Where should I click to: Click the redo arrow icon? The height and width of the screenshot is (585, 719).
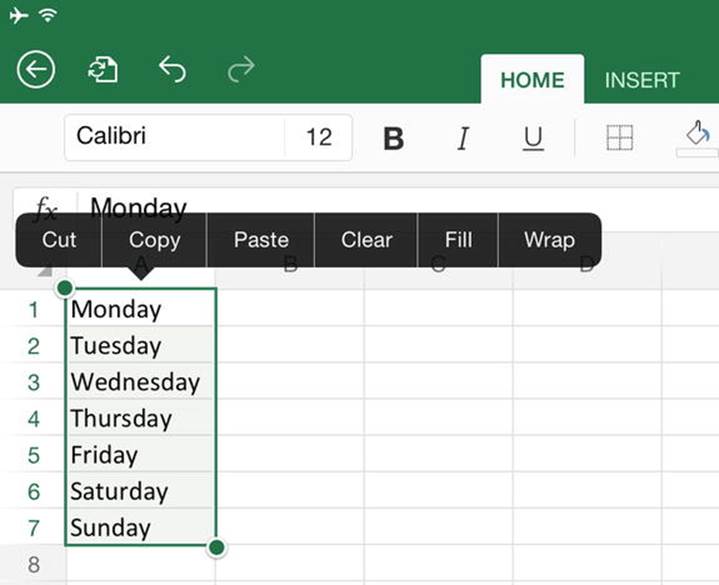tap(241, 69)
